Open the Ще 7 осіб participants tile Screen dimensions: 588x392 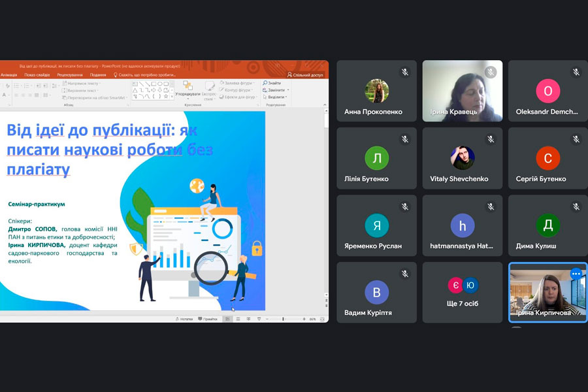(x=463, y=292)
